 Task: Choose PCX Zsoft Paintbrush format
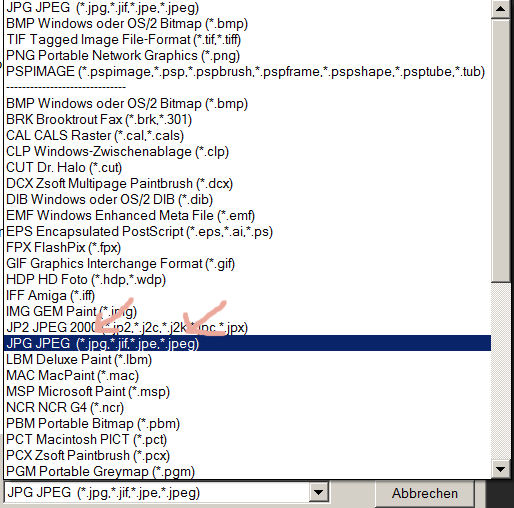pyautogui.click(x=247, y=456)
